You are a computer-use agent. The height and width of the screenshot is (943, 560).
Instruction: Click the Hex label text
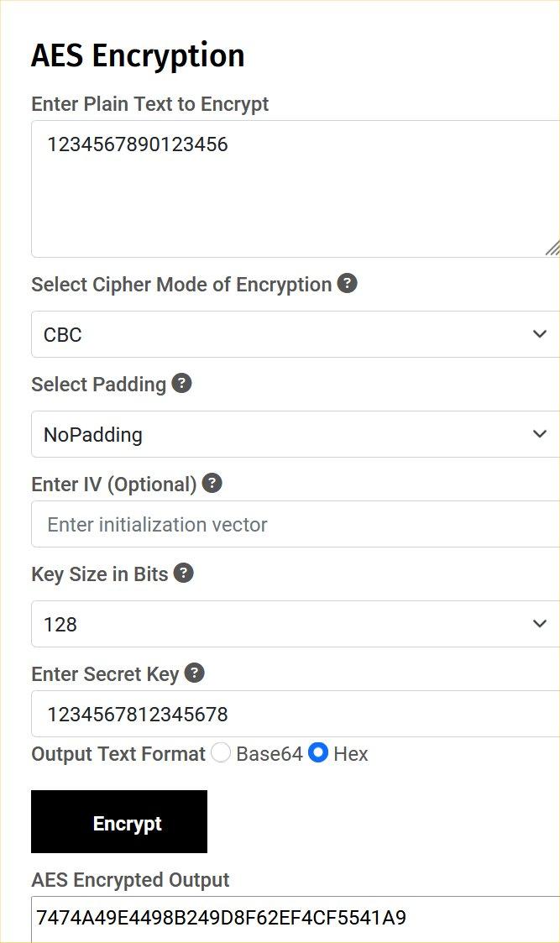[x=351, y=754]
